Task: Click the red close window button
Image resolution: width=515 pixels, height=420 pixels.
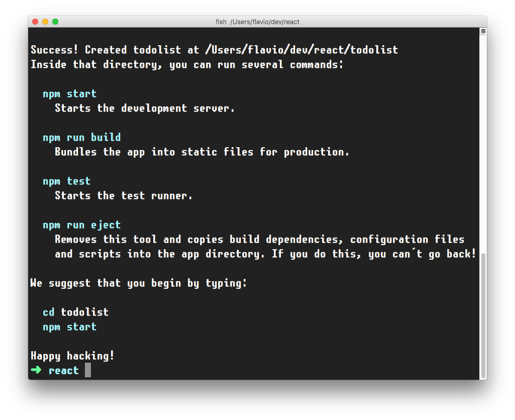Action: [x=35, y=22]
